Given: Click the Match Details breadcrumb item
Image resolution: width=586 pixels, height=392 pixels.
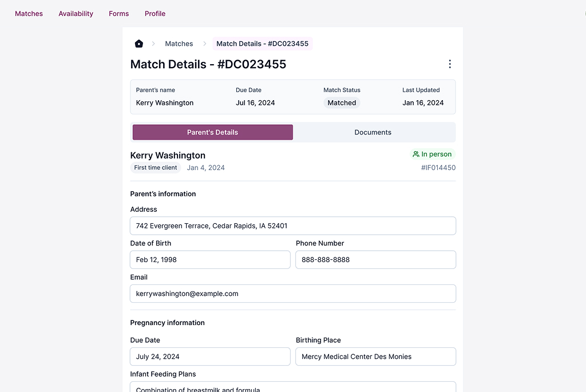Looking at the screenshot, I should pyautogui.click(x=262, y=43).
